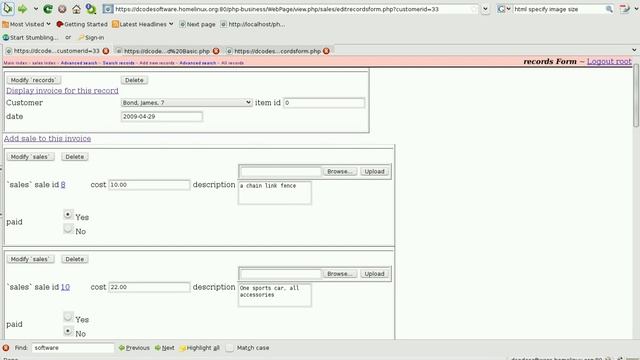
Task: Click the Start Stumbling toolbar button
Action: pos(31,37)
